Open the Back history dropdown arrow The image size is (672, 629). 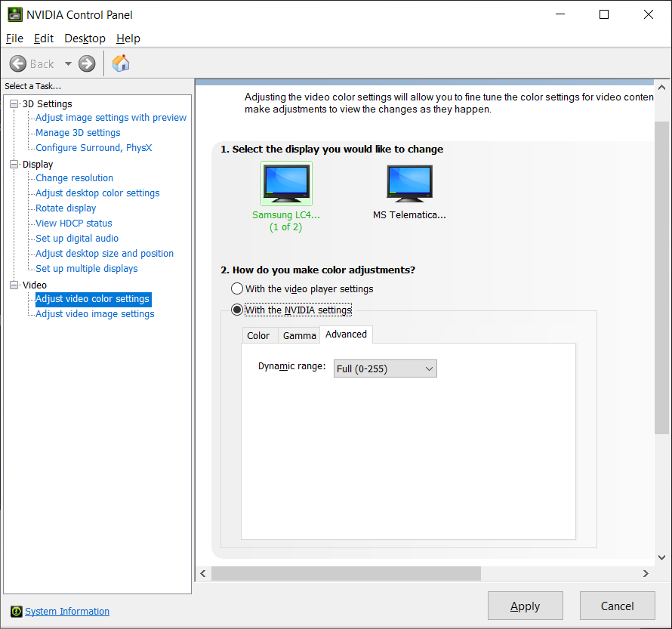68,64
